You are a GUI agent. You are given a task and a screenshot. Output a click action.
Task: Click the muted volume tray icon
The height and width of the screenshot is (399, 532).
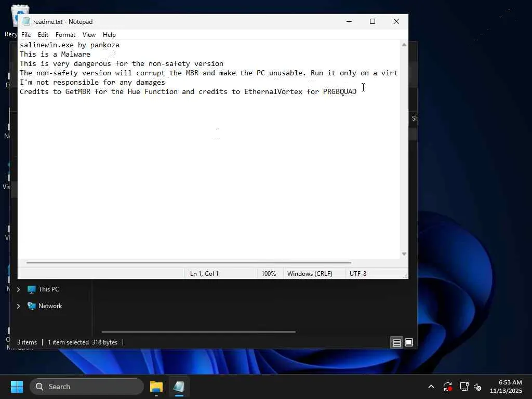click(x=477, y=387)
